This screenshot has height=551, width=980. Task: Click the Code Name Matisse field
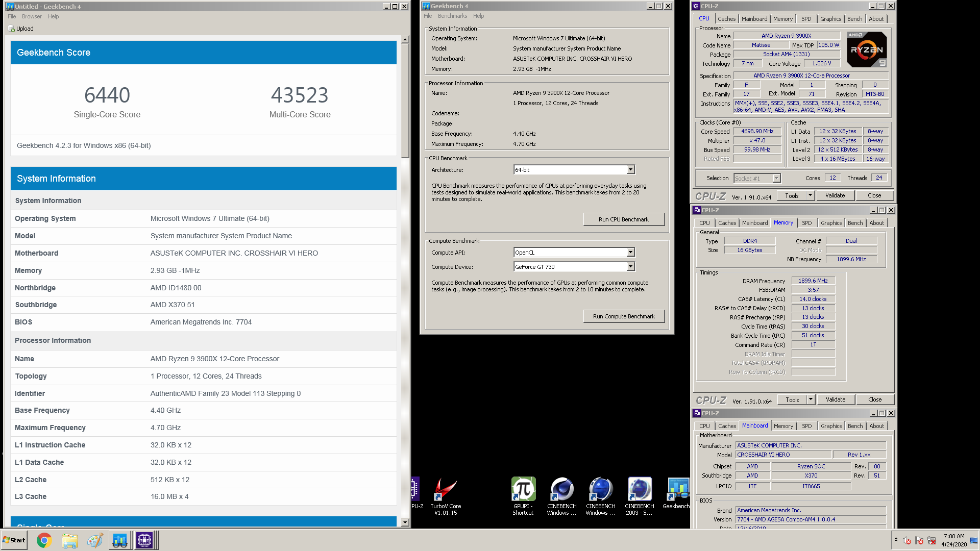coord(761,45)
